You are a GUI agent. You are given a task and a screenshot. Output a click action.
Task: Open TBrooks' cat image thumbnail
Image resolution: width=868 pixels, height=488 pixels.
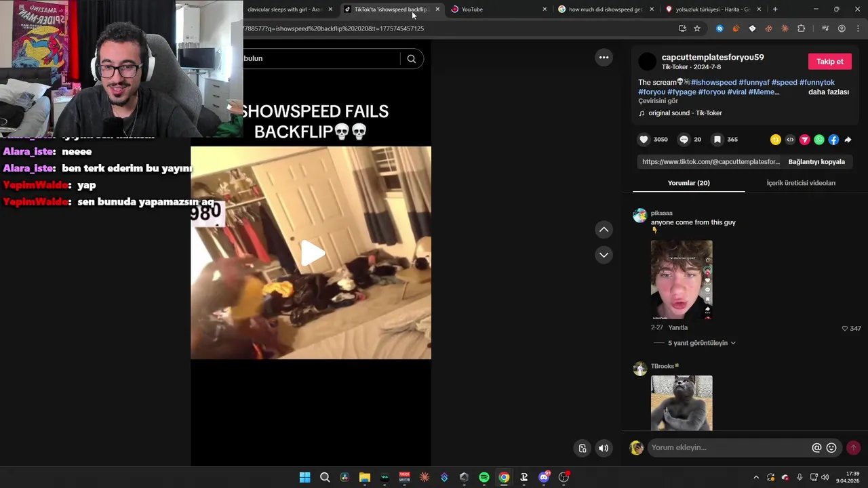tap(682, 403)
